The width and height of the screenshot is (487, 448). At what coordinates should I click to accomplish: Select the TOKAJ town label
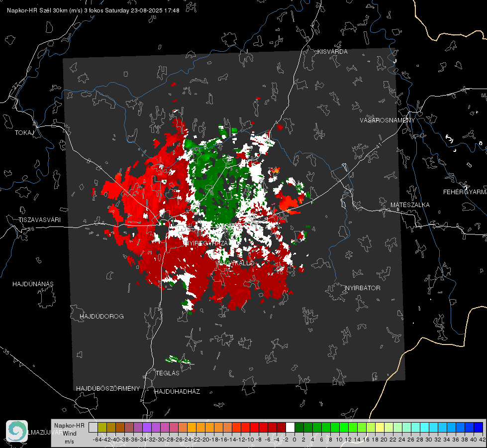pyautogui.click(x=24, y=133)
